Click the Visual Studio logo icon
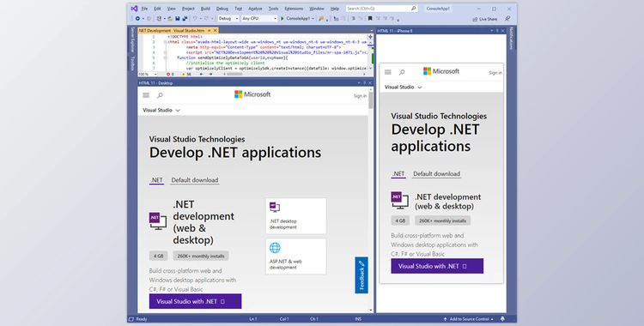The width and height of the screenshot is (644, 326). coord(134,9)
